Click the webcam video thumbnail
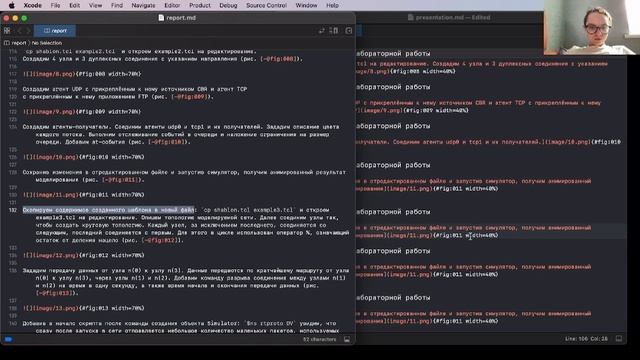The image size is (640, 360). (592, 27)
